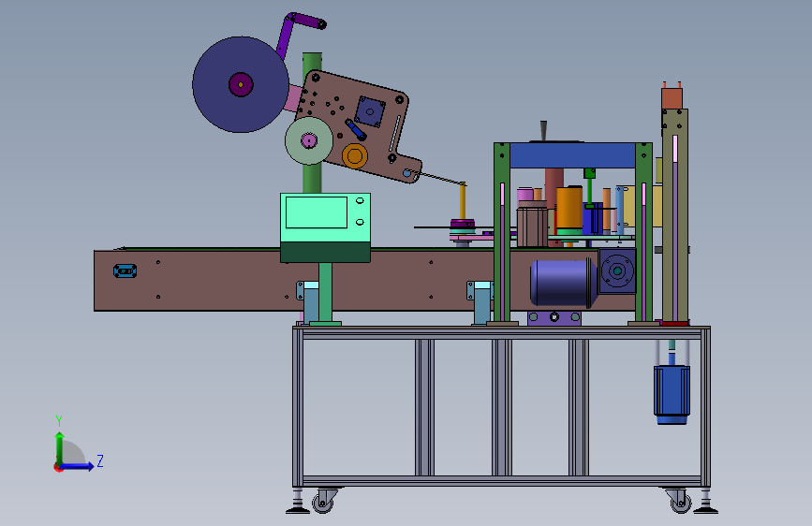Screen dimensions: 812x526
Task: Select the brown striped box beside orange bottle
Action: (x=532, y=226)
